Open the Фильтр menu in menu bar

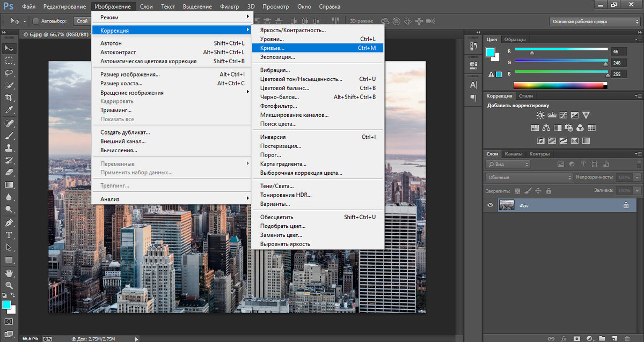tap(229, 6)
